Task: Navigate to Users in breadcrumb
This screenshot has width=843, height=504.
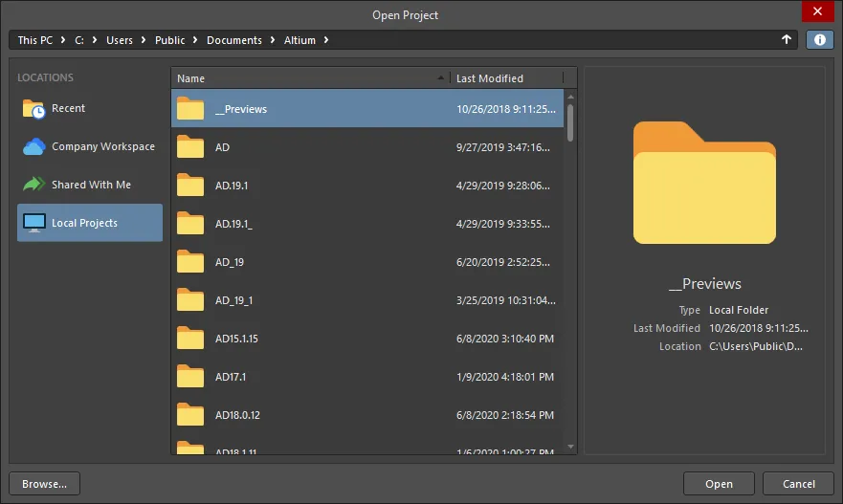Action: click(120, 40)
